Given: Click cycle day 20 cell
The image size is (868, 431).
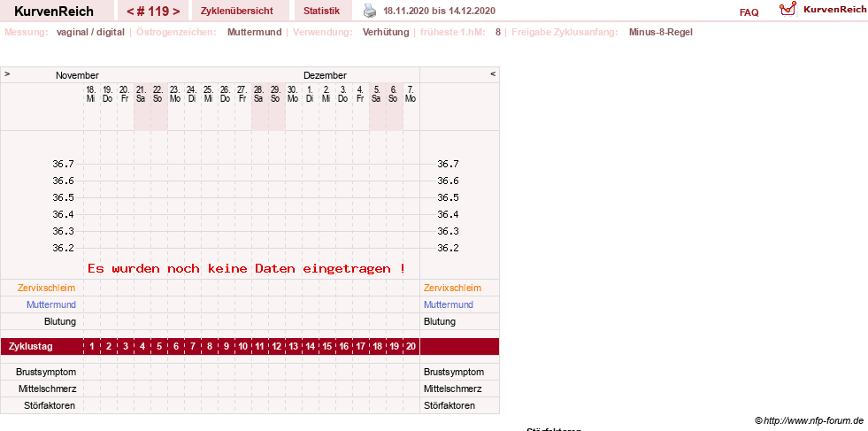Looking at the screenshot, I should [411, 347].
